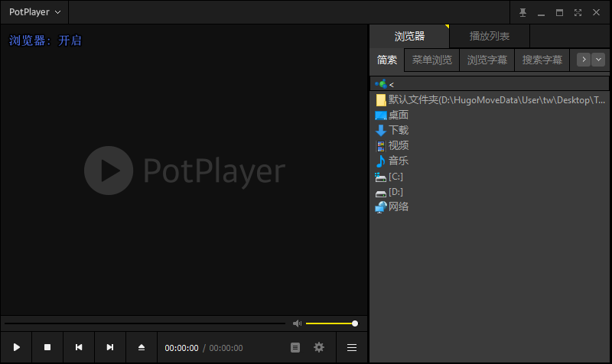Open the 默认文件夹 default folder entry
612x364 pixels.
pos(490,100)
